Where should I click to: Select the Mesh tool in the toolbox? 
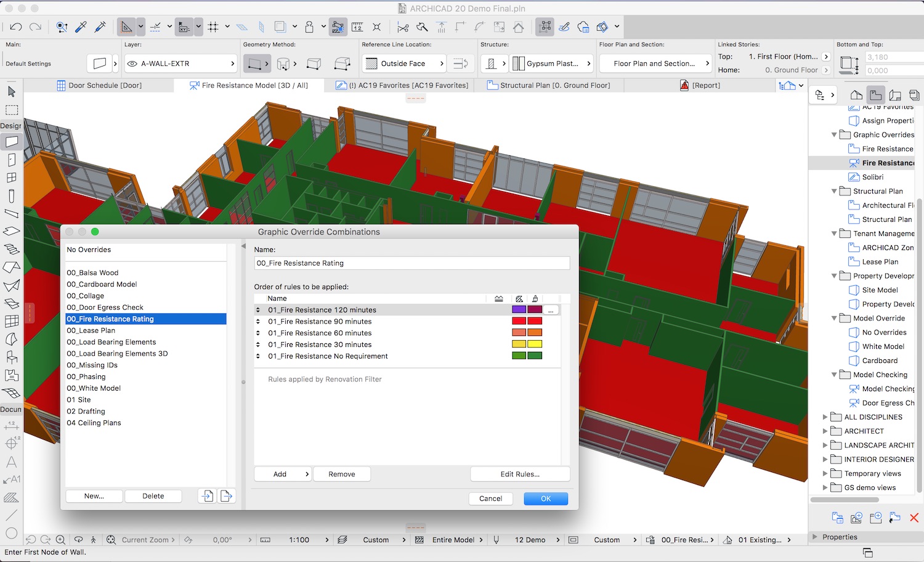[11, 393]
